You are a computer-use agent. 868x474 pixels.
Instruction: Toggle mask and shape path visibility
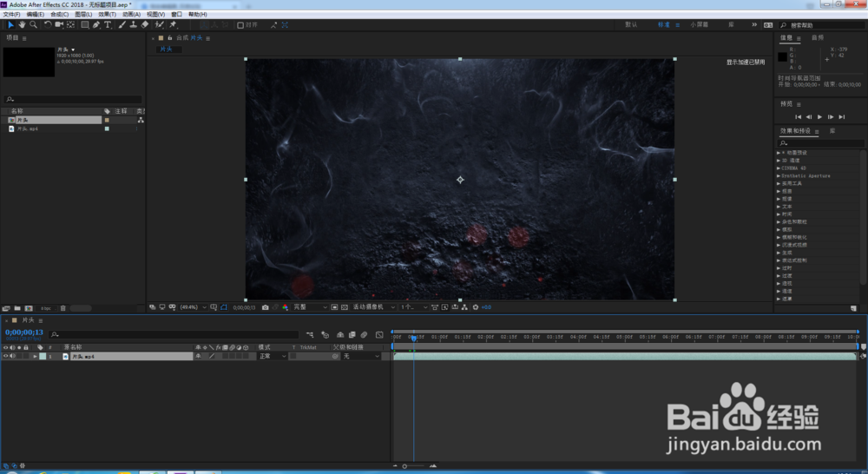[x=224, y=307]
